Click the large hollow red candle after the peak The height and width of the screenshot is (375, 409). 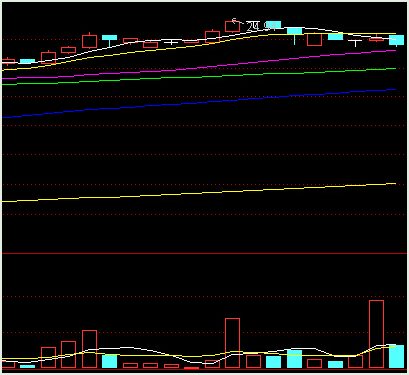[x=315, y=39]
